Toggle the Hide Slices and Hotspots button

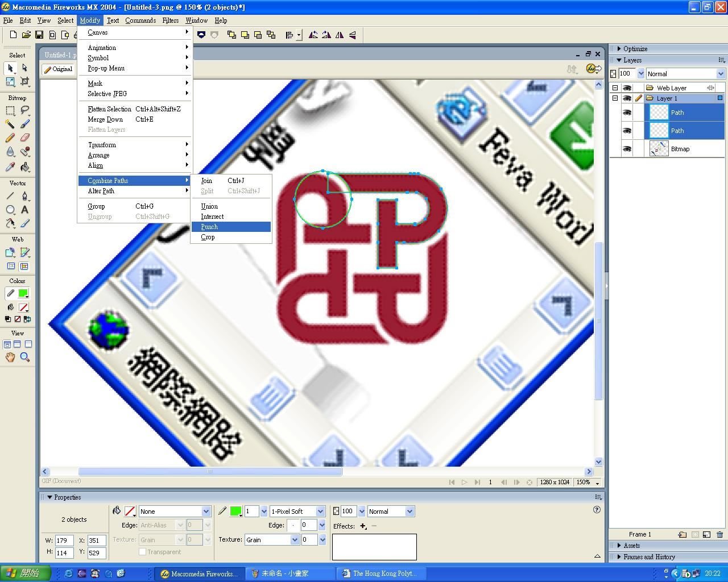tap(11, 266)
